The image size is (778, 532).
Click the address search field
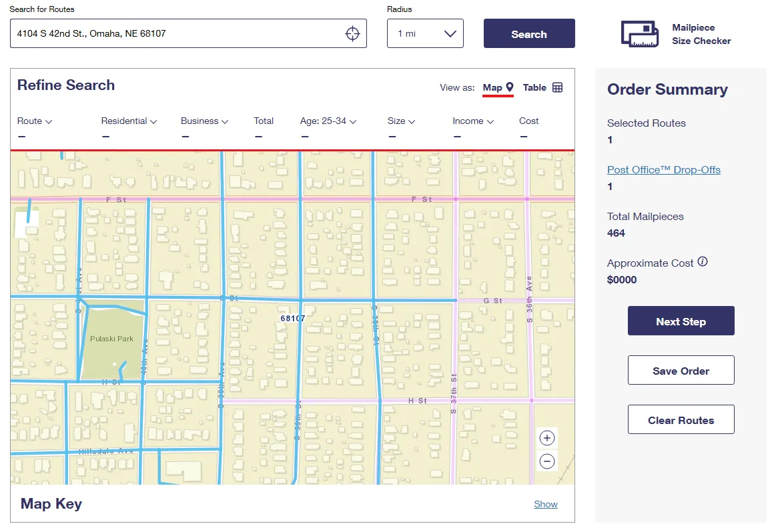[177, 33]
